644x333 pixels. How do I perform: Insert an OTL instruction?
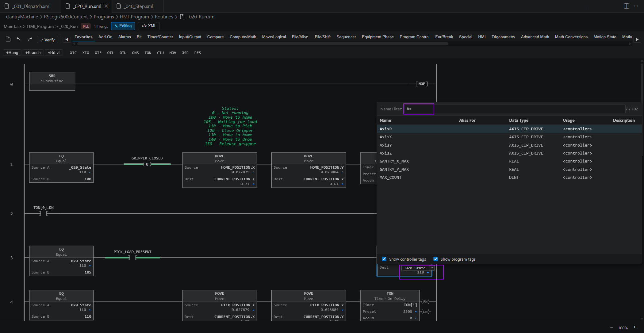click(110, 53)
